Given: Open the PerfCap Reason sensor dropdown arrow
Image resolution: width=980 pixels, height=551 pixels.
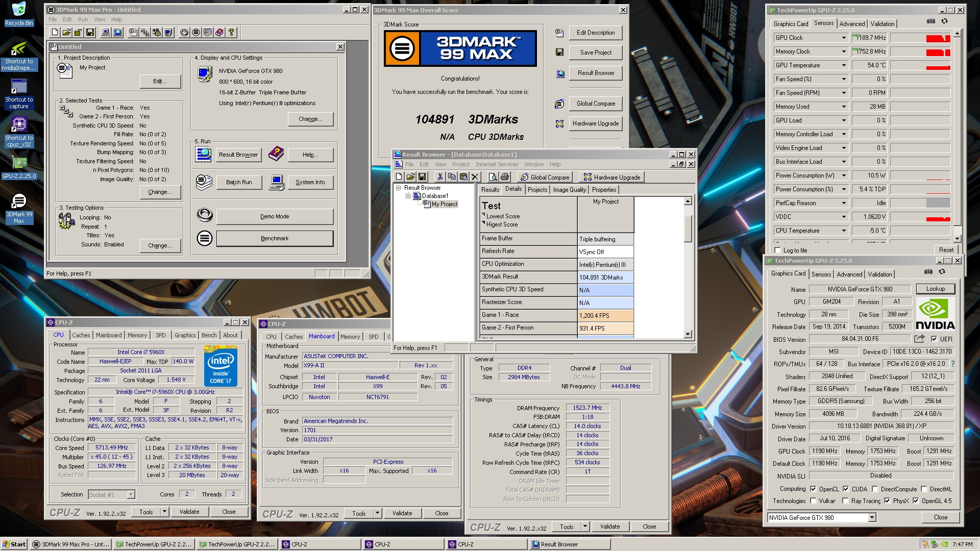Looking at the screenshot, I should pyautogui.click(x=844, y=203).
